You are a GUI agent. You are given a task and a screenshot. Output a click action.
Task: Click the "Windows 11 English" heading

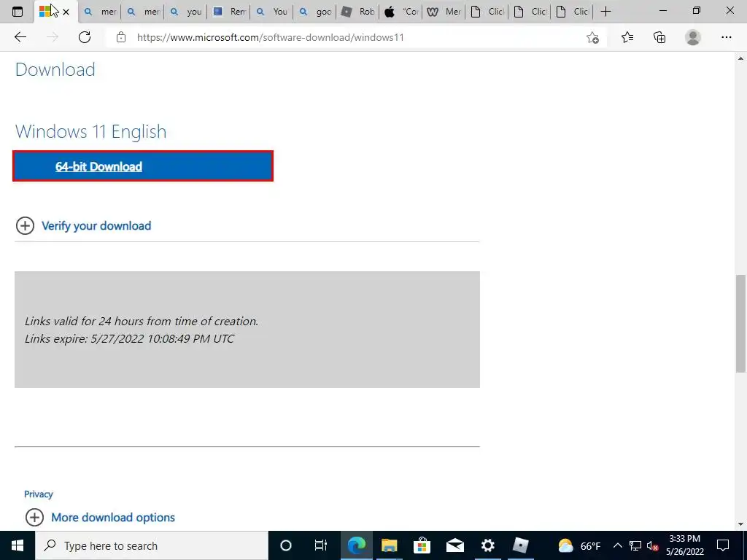[91, 132]
